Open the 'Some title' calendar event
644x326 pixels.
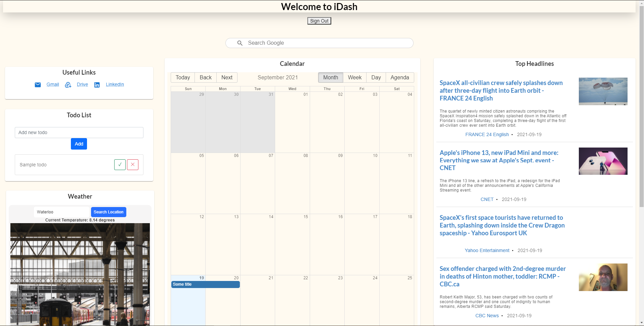(x=206, y=284)
